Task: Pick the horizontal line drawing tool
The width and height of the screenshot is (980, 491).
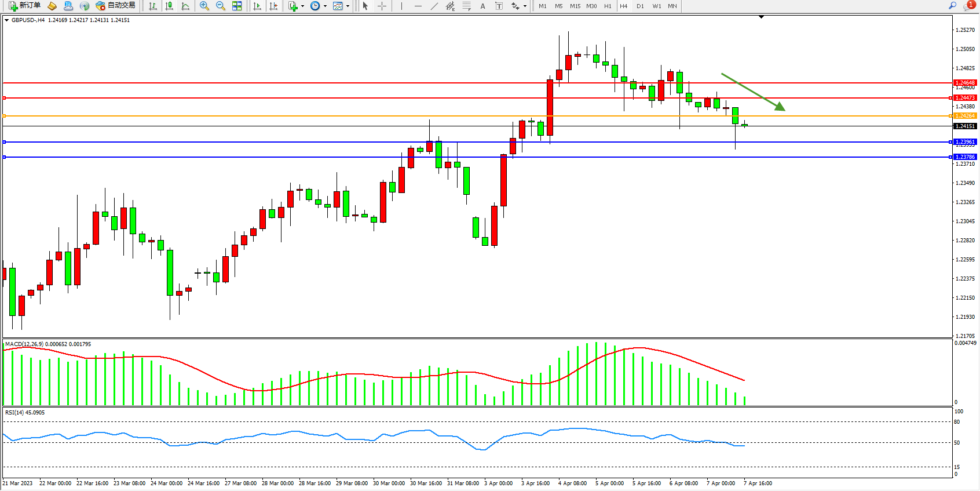Action: (418, 6)
